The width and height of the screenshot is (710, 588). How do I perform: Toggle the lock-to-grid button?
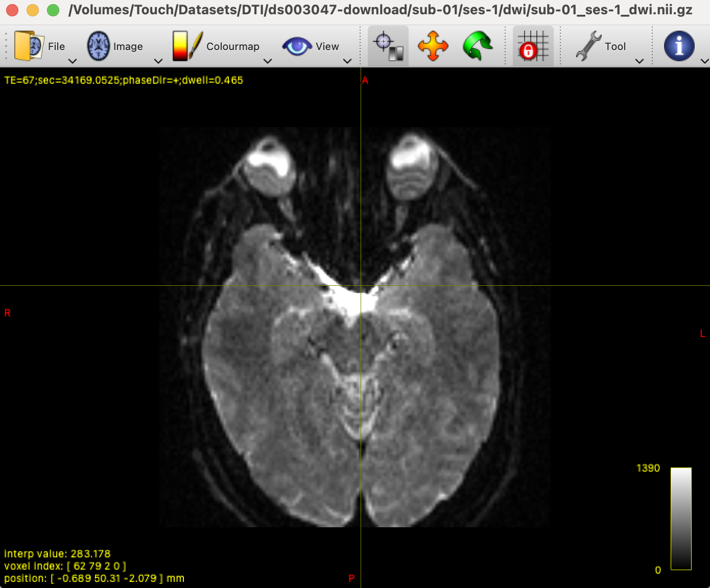click(533, 46)
